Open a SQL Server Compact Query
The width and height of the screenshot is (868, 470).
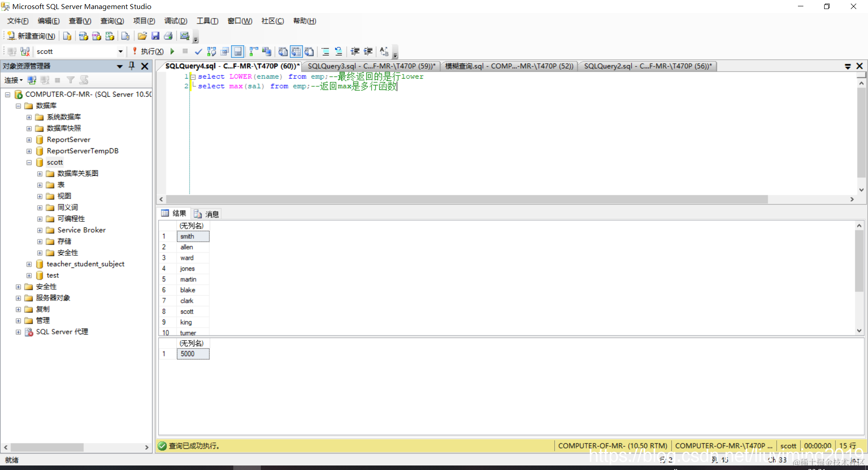coord(125,36)
